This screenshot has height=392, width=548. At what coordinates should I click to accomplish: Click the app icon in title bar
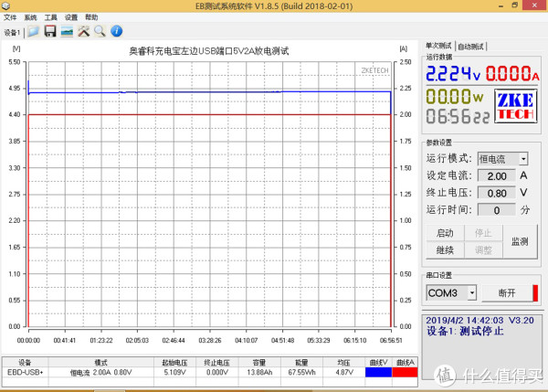(5, 5)
